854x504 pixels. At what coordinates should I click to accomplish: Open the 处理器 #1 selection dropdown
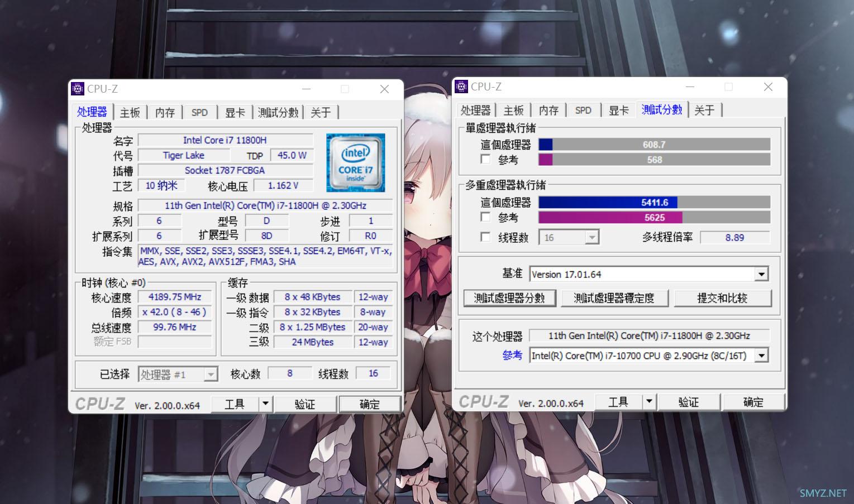tap(211, 375)
